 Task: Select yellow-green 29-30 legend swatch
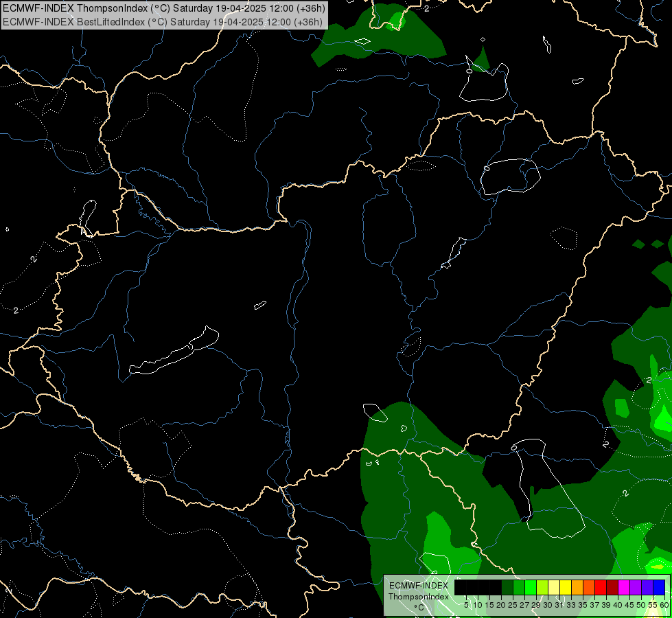(x=542, y=587)
